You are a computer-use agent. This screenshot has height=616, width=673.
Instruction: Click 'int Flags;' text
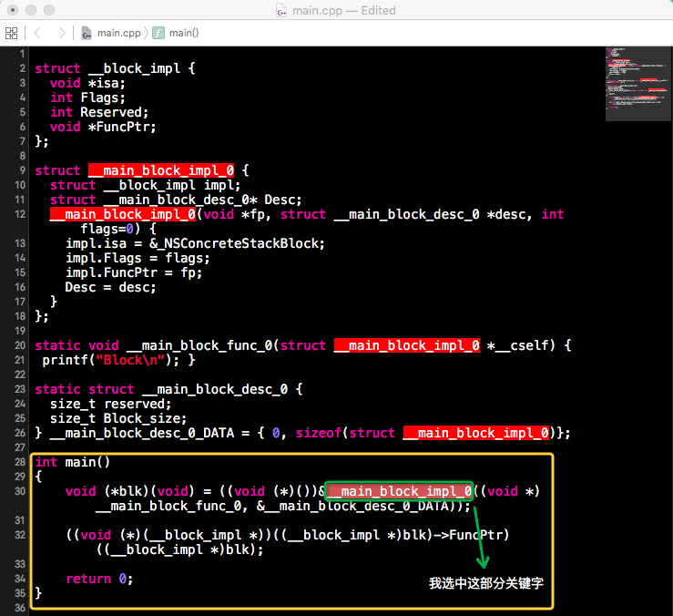[x=87, y=98]
